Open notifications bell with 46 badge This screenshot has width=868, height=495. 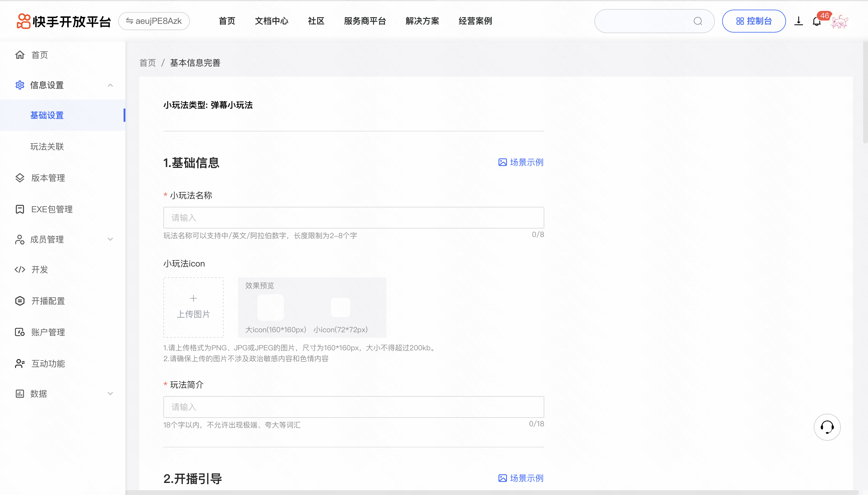coord(816,21)
